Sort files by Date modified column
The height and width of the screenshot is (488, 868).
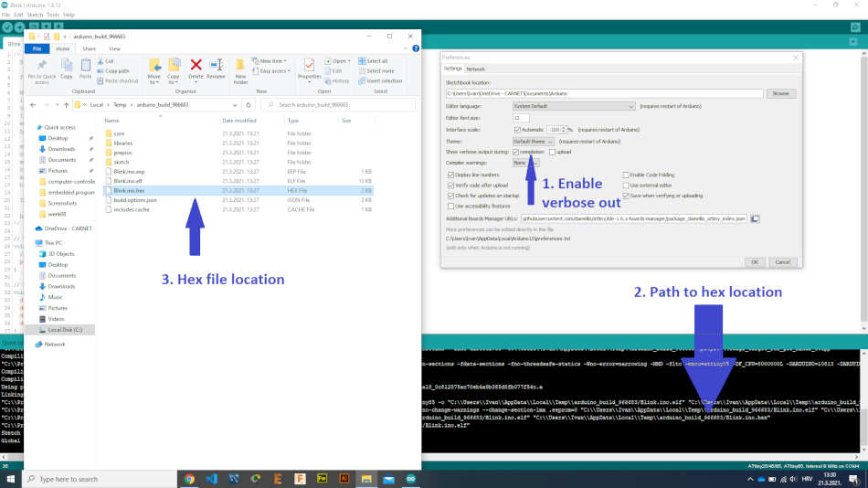tap(239, 121)
